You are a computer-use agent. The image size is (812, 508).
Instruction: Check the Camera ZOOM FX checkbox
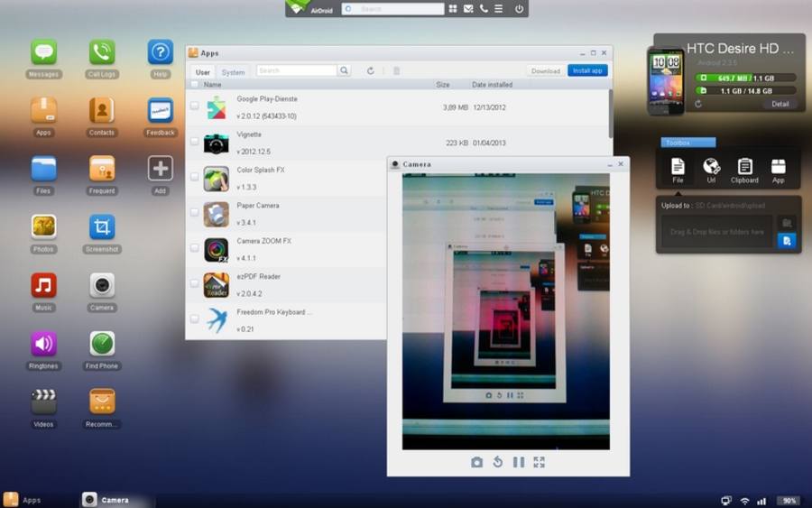click(194, 248)
